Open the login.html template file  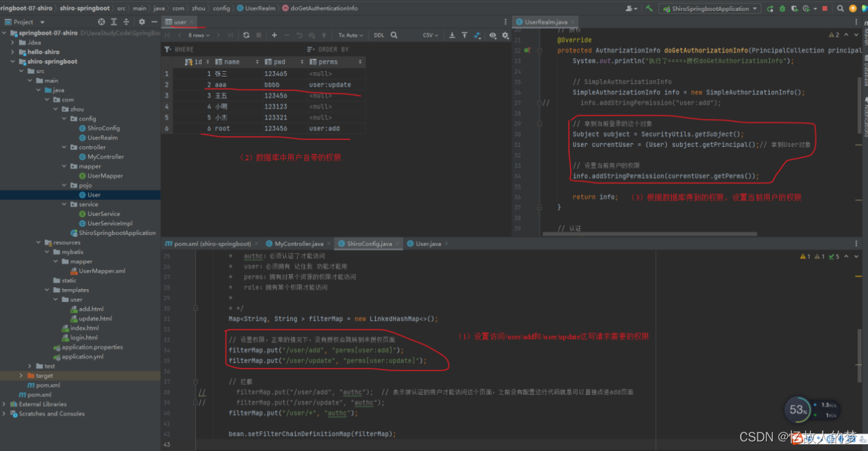(x=83, y=337)
